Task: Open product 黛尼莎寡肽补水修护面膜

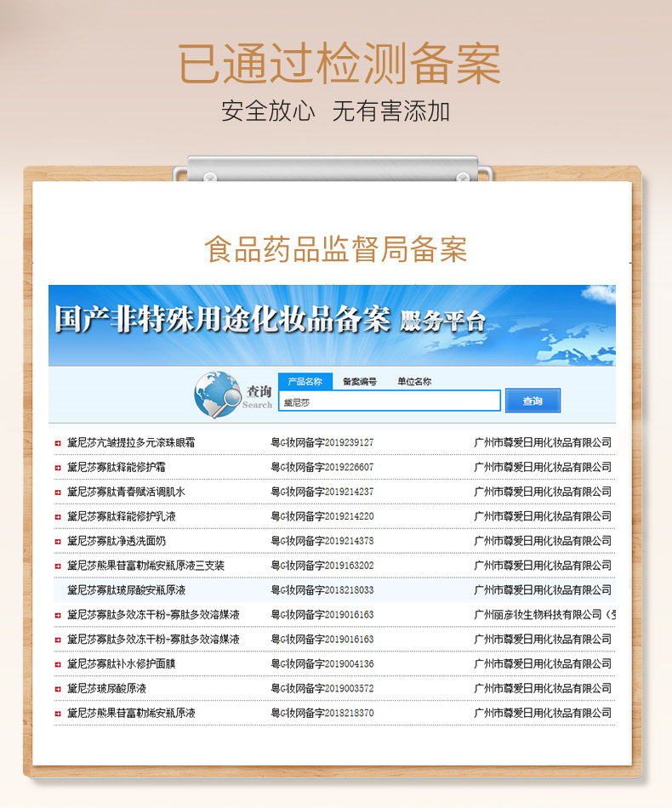Action: (x=122, y=664)
